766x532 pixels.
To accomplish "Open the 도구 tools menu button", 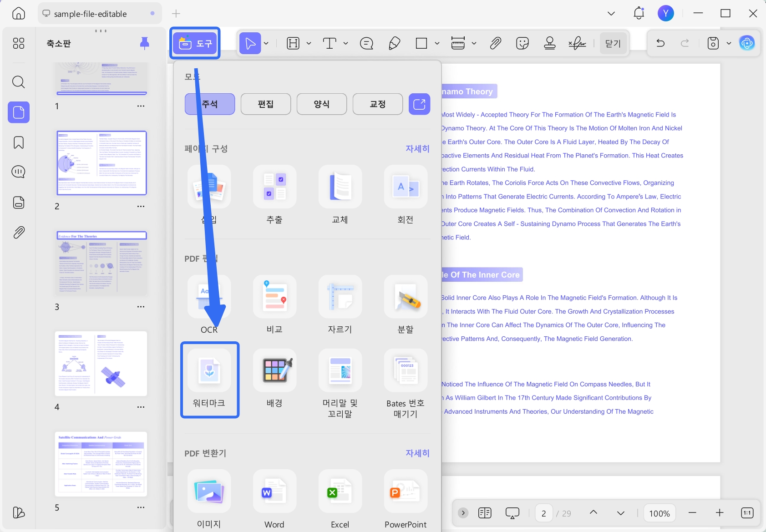I will [195, 43].
